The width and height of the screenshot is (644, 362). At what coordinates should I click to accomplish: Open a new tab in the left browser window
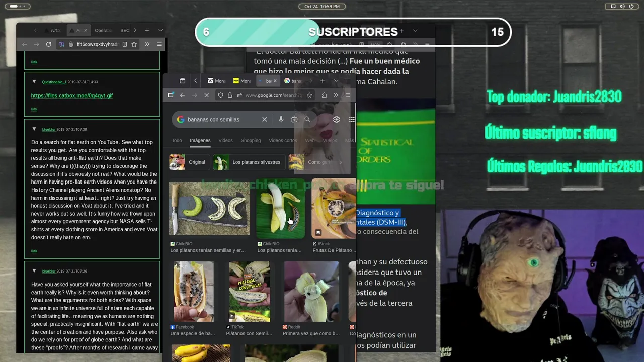pos(147,30)
